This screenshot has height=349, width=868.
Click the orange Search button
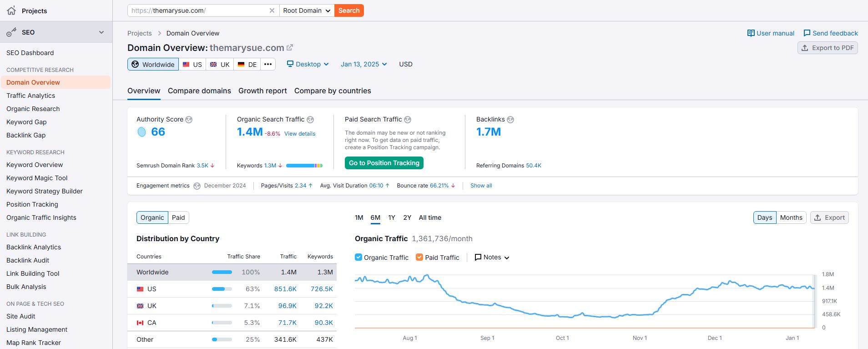click(x=349, y=10)
